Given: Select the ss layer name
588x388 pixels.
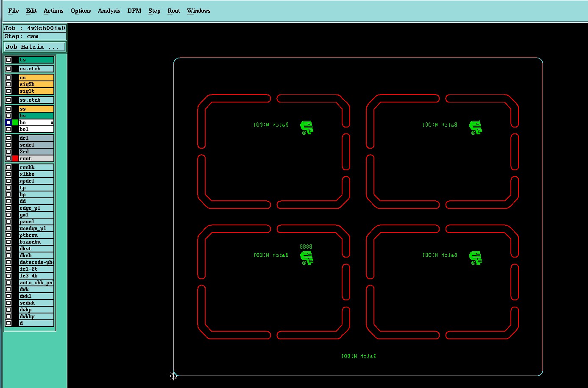Looking at the screenshot, I should pyautogui.click(x=36, y=109).
